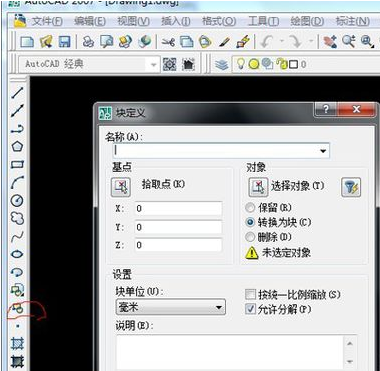Select the 转换为块(C) radio button
The width and height of the screenshot is (380, 371).
250,222
